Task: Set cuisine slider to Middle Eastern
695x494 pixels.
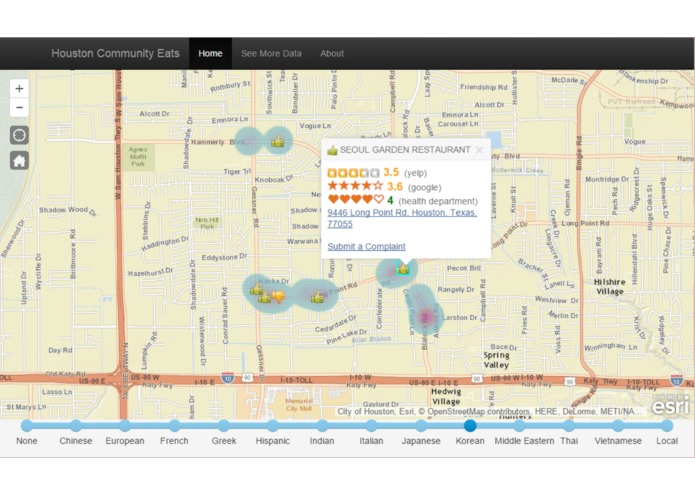Action: 519,426
